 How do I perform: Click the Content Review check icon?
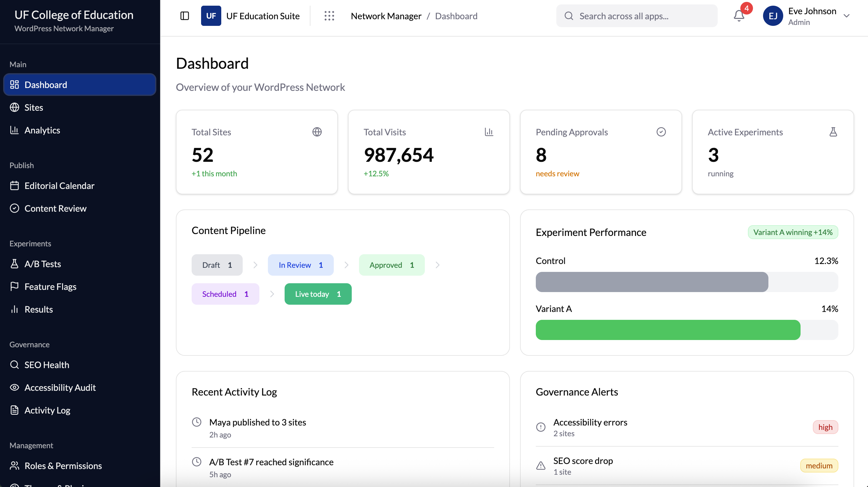[14, 208]
